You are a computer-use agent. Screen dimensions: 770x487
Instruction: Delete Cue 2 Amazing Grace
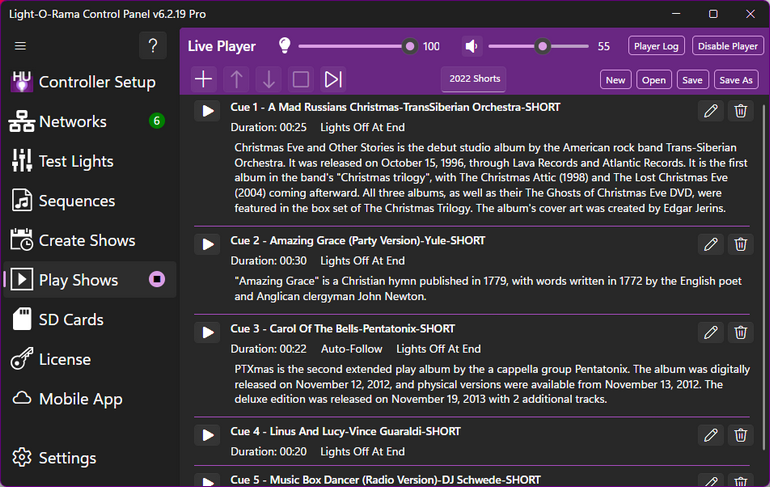(741, 244)
